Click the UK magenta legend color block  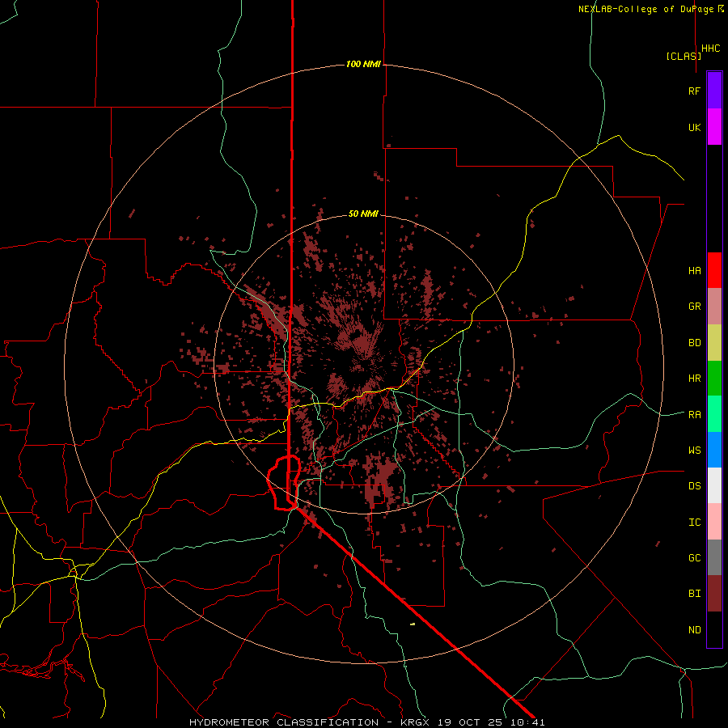[x=714, y=127]
